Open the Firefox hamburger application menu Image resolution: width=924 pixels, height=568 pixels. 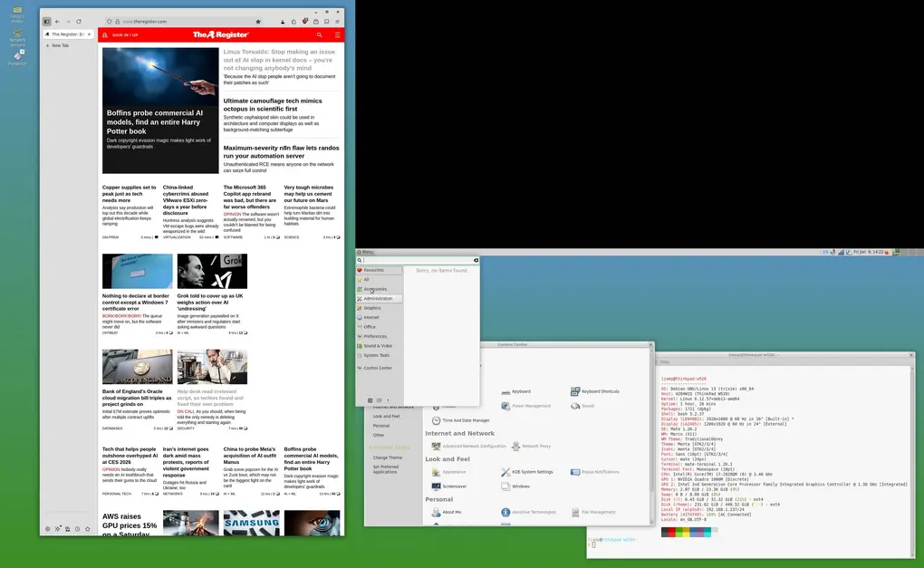[x=336, y=22]
